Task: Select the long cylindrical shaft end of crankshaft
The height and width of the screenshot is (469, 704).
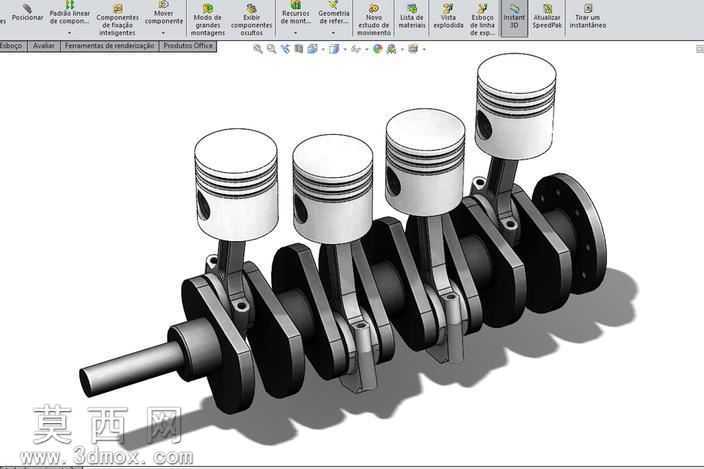Action: pos(130,370)
